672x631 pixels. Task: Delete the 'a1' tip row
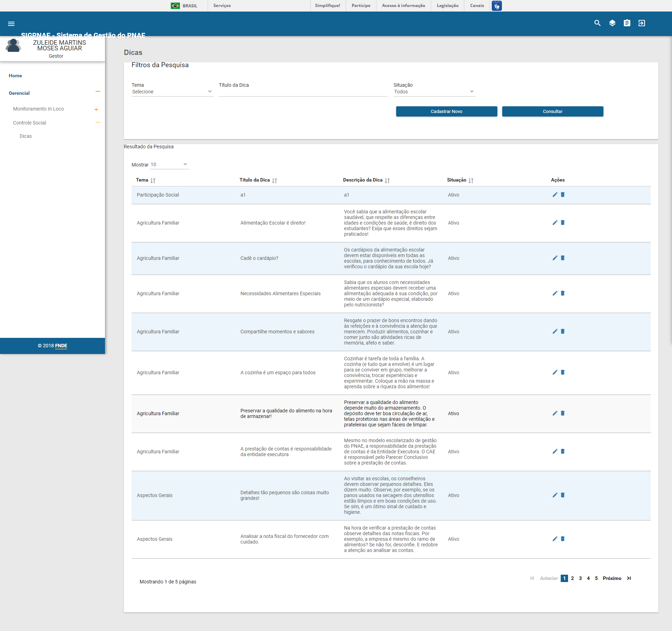(x=563, y=195)
